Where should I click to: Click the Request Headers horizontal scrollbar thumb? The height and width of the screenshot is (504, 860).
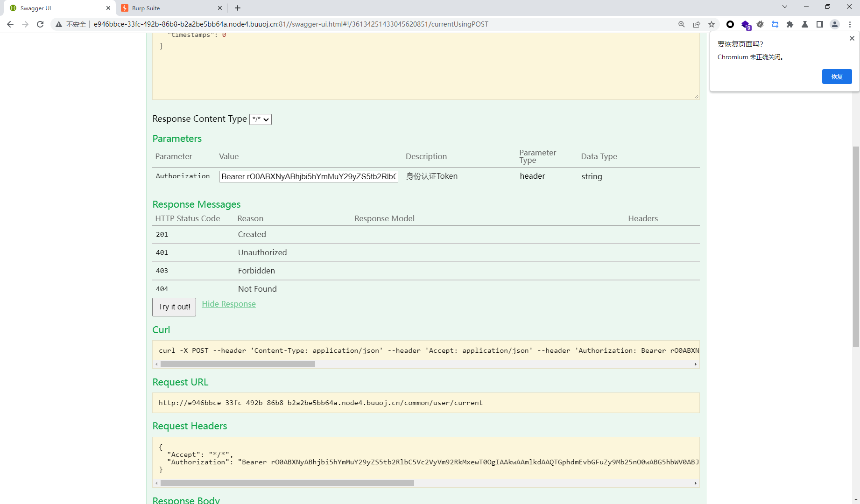click(287, 483)
